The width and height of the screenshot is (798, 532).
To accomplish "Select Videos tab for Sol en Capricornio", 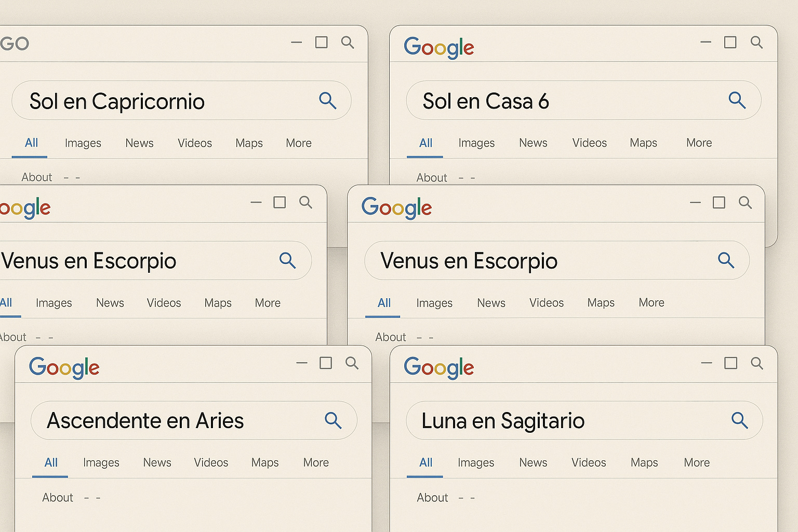I will [195, 143].
